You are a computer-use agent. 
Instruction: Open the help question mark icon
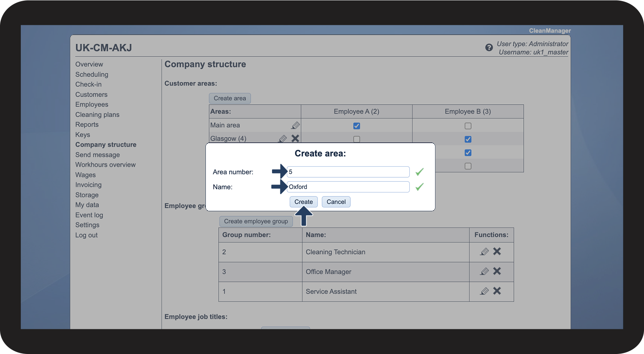tap(489, 47)
